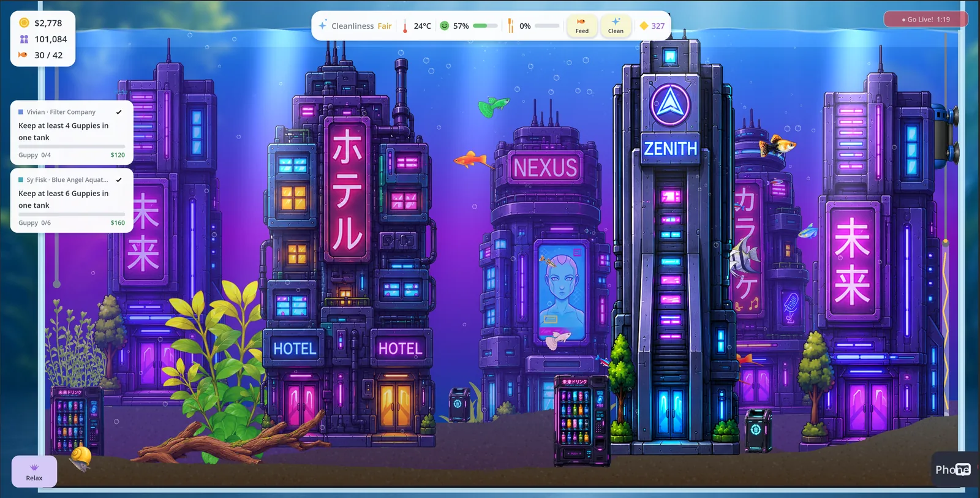
Task: Click the yellow snail on gravel
Action: [x=80, y=457]
